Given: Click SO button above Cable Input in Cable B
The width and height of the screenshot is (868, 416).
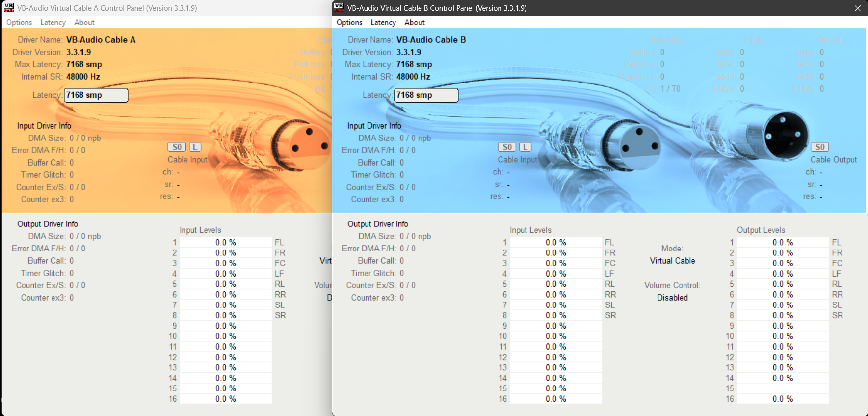Looking at the screenshot, I should coord(507,147).
